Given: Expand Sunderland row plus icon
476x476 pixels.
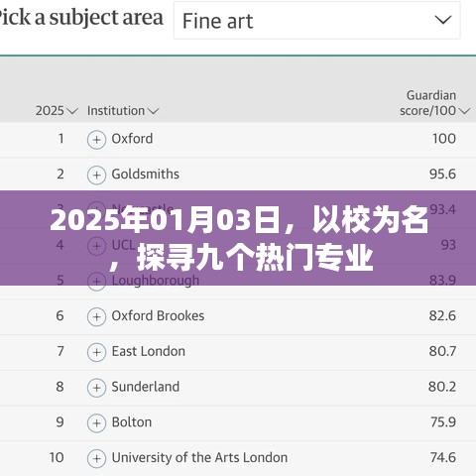Looking at the screenshot, I should point(96,388).
